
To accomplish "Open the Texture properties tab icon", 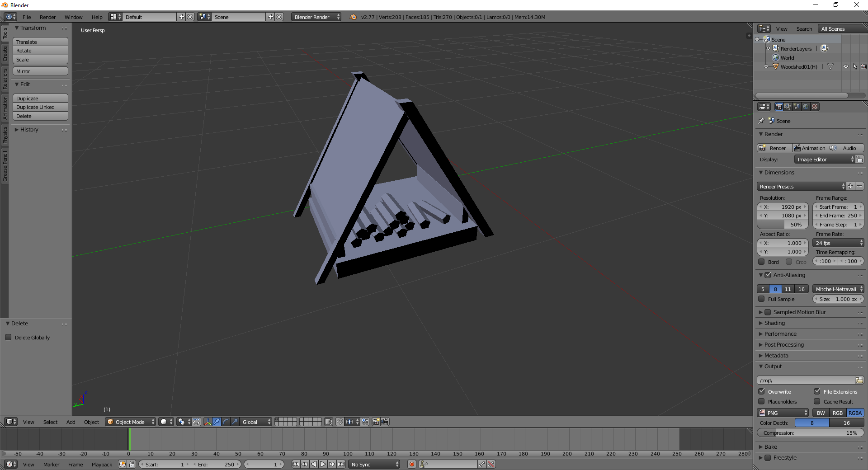I will click(x=815, y=107).
